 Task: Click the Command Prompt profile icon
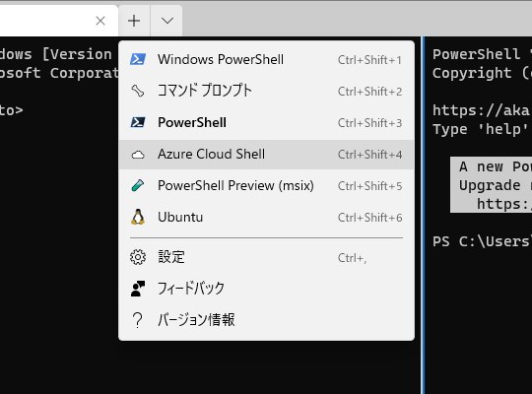pyautogui.click(x=138, y=91)
